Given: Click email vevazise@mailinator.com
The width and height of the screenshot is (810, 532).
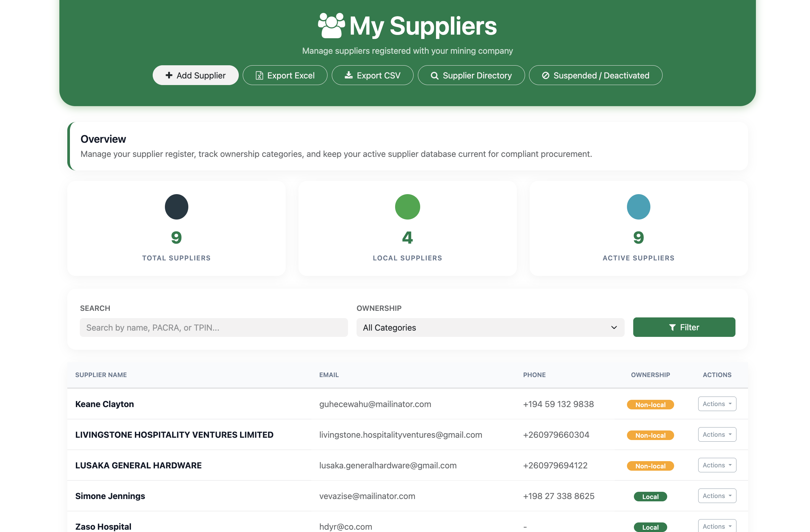Looking at the screenshot, I should tap(367, 496).
